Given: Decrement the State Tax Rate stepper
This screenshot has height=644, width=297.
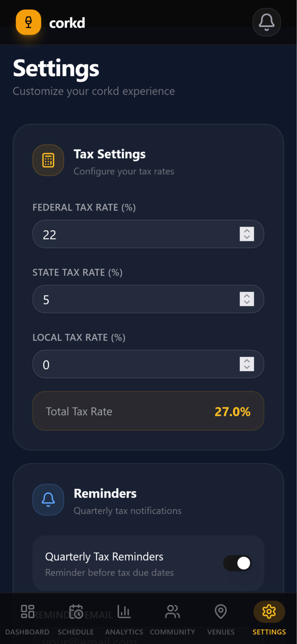Looking at the screenshot, I should 247,302.
